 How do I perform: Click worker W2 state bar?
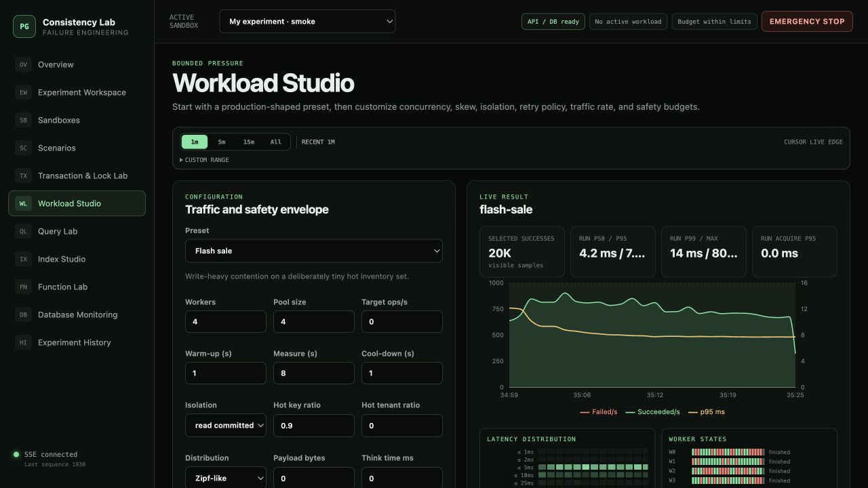[x=728, y=471]
